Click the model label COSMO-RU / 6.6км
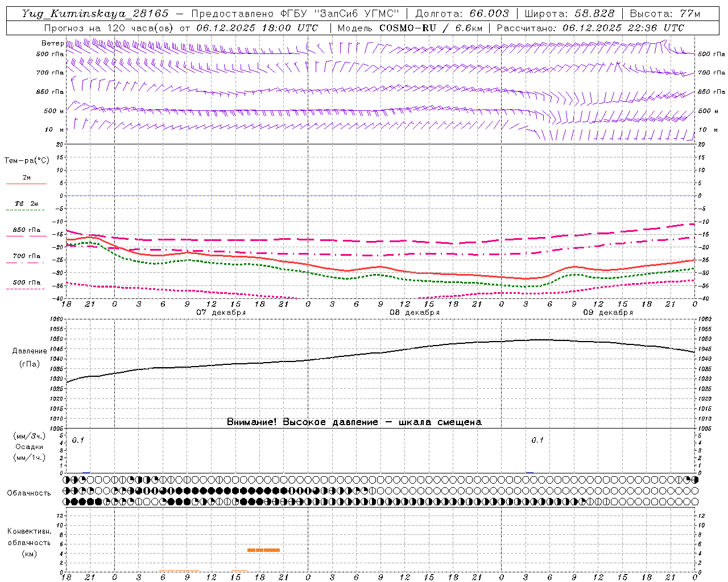 point(431,28)
